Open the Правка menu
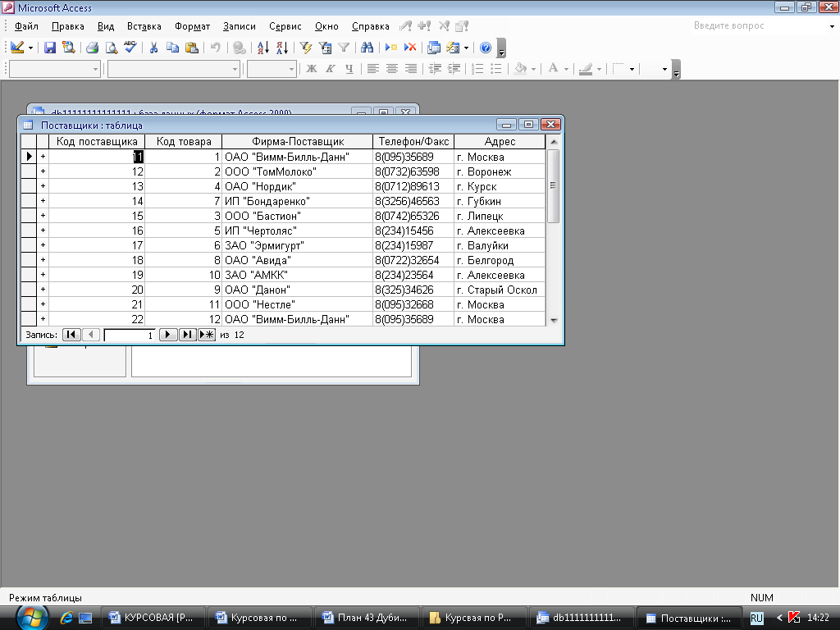The width and height of the screenshot is (840, 630). (x=67, y=26)
